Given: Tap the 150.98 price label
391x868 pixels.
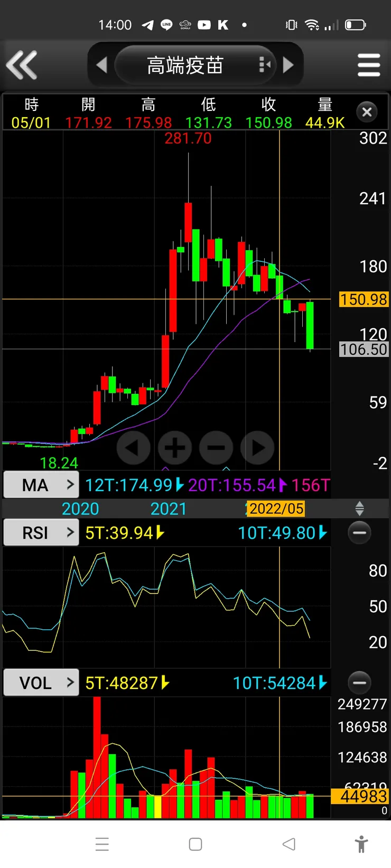Looking at the screenshot, I should 364,299.
